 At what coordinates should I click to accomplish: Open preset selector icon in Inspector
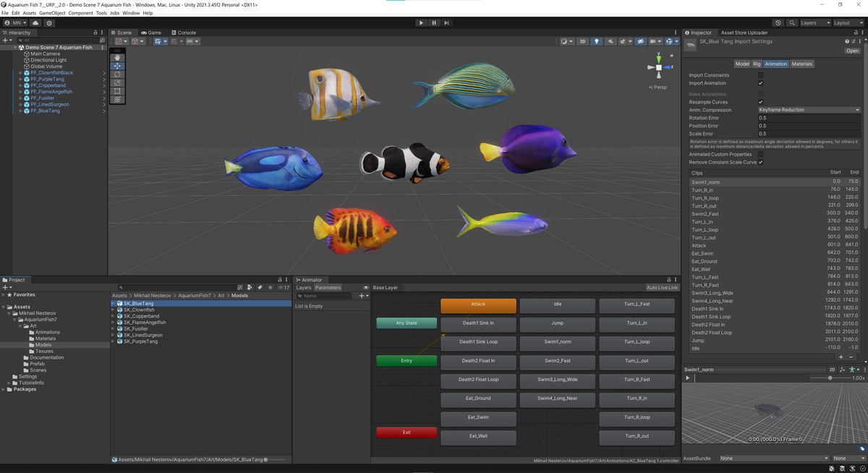click(854, 41)
